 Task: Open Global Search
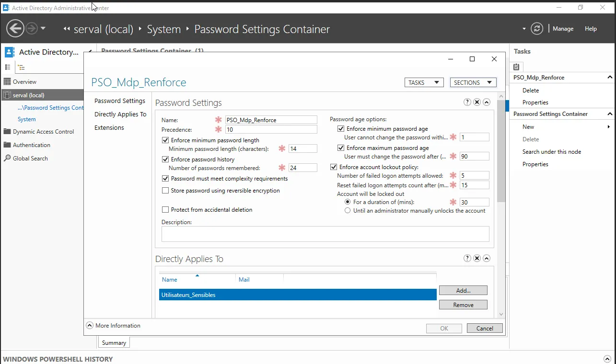pyautogui.click(x=26, y=159)
